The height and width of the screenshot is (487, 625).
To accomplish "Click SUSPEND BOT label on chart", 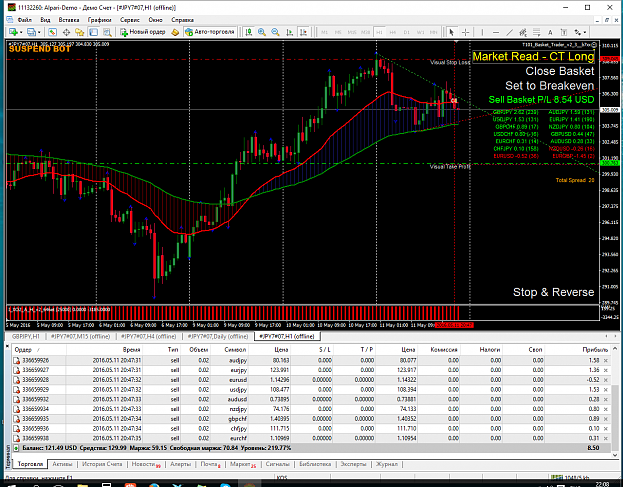I will [x=39, y=49].
